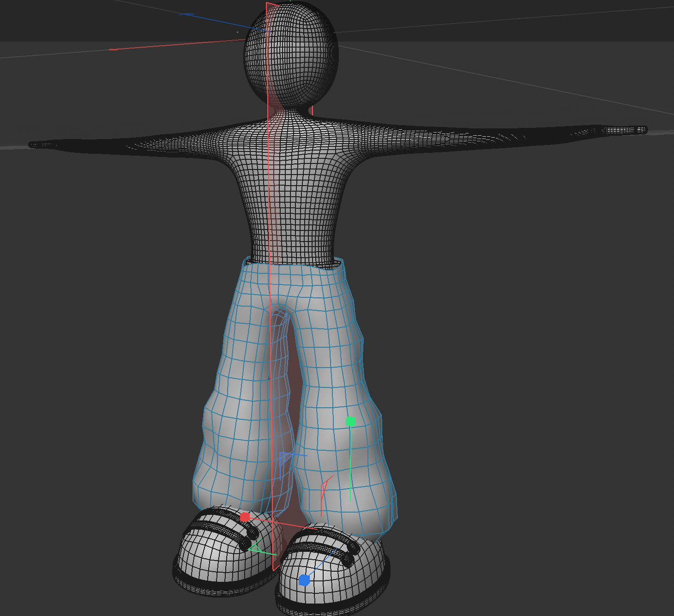Click the red X-axis gizmo cube handle

(x=245, y=517)
